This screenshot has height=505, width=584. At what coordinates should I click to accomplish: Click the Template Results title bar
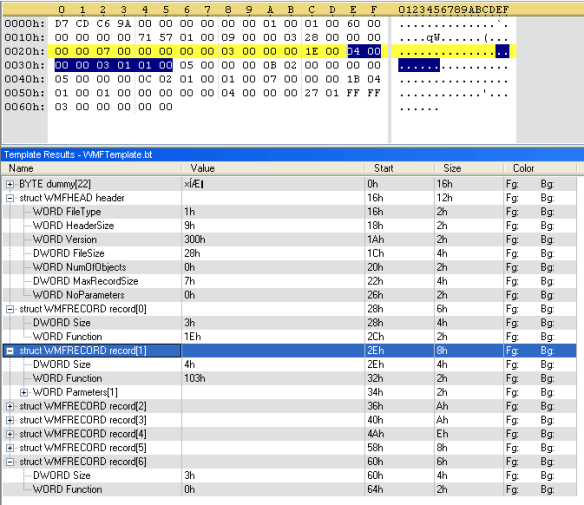point(292,155)
